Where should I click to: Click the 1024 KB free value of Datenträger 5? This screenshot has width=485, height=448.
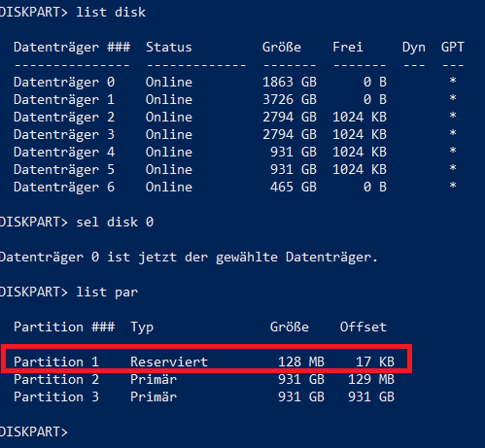[x=360, y=169]
